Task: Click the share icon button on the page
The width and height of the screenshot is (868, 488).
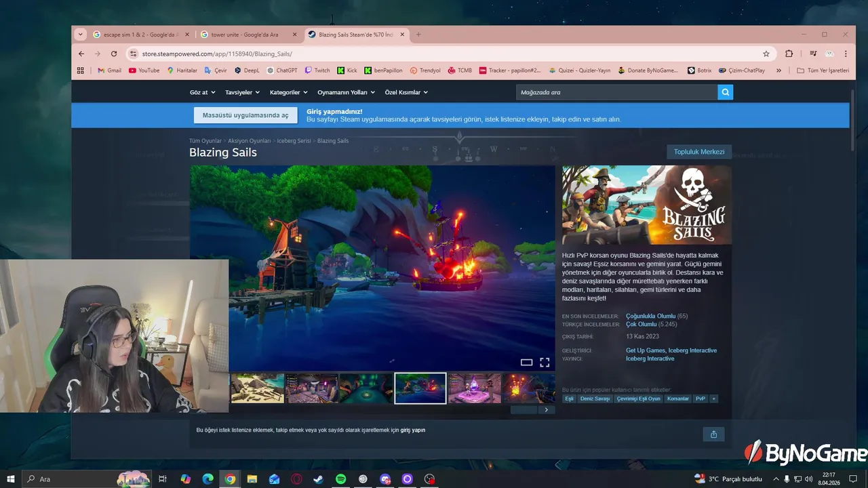Action: point(713,434)
